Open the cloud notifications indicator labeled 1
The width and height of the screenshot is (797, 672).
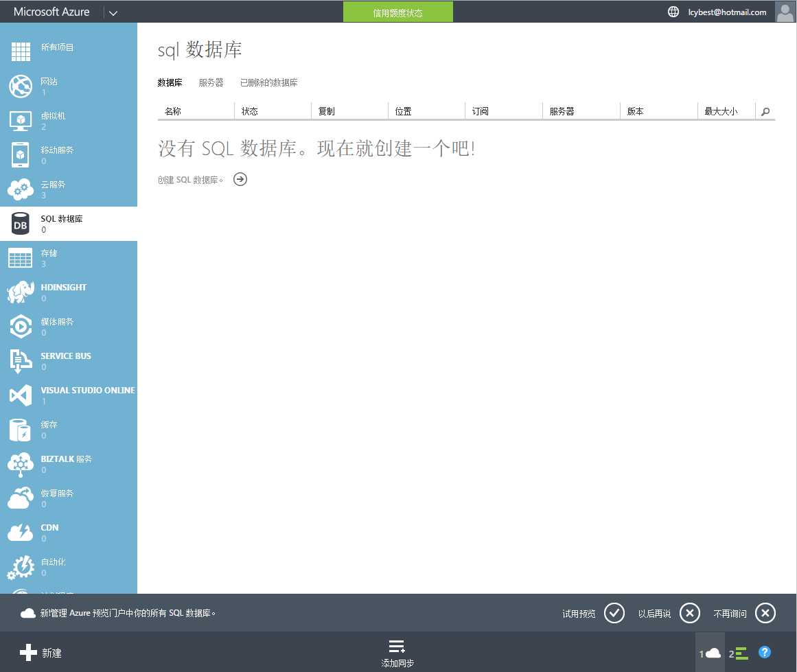tap(710, 653)
